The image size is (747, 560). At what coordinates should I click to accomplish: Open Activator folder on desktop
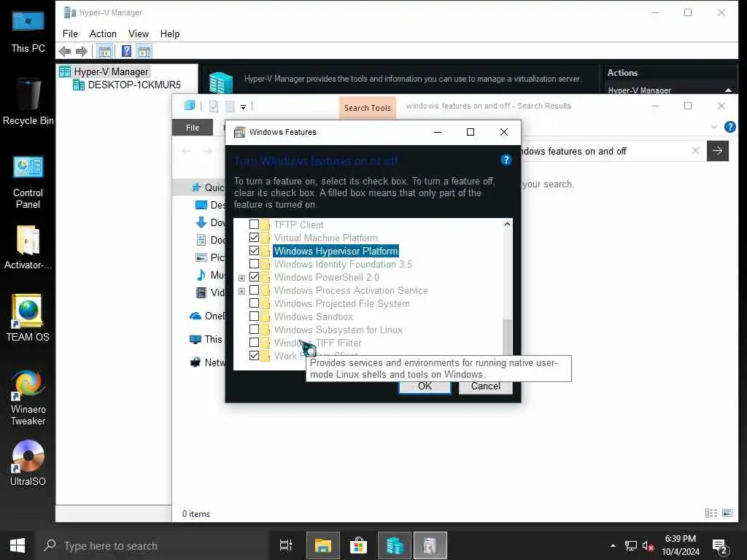click(28, 248)
